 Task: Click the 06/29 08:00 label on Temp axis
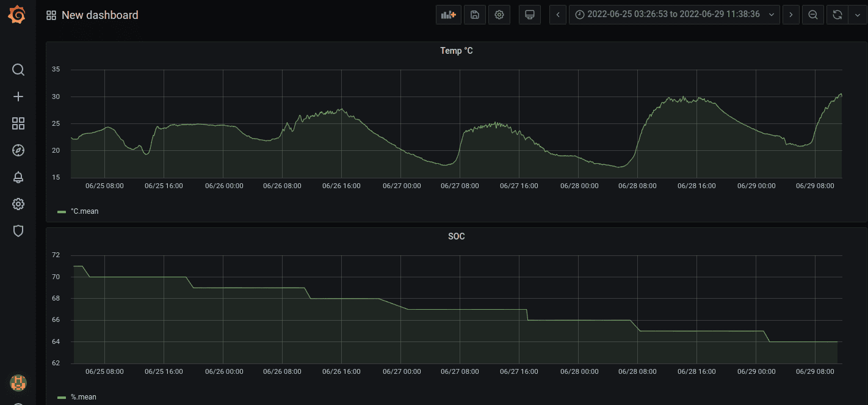click(815, 186)
